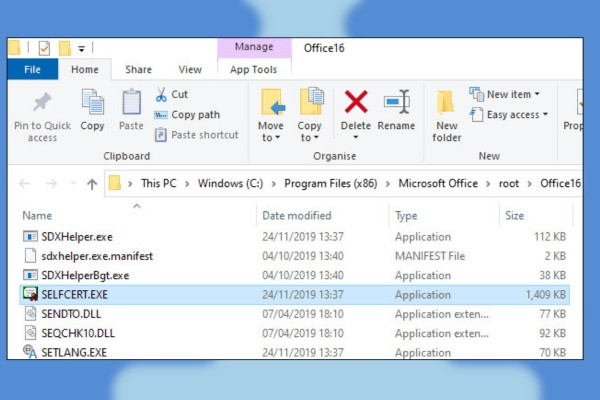
Task: Click the red Delete X icon
Action: [356, 102]
